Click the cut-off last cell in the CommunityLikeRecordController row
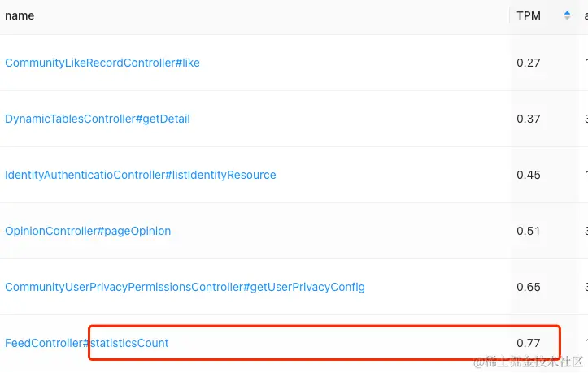 (x=585, y=63)
